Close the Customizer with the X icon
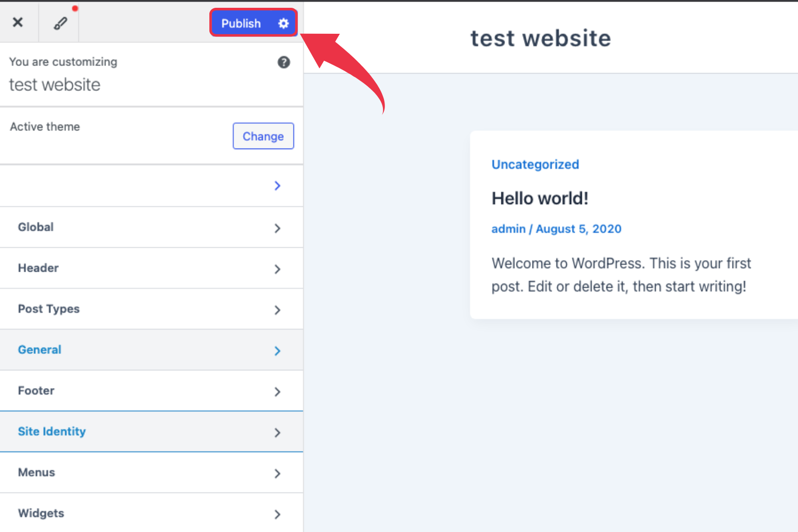The height and width of the screenshot is (532, 798). tap(18, 22)
